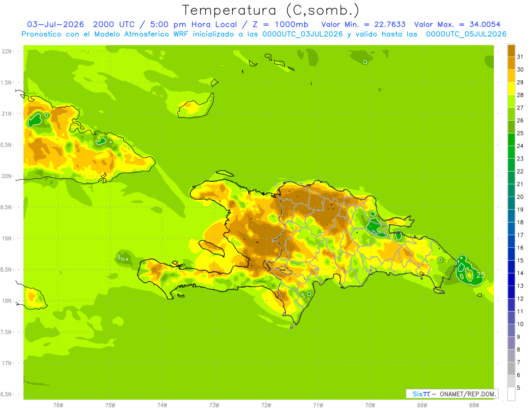Click the '17' color scale label
This screenshot has width=532, height=411.
coord(520,235)
